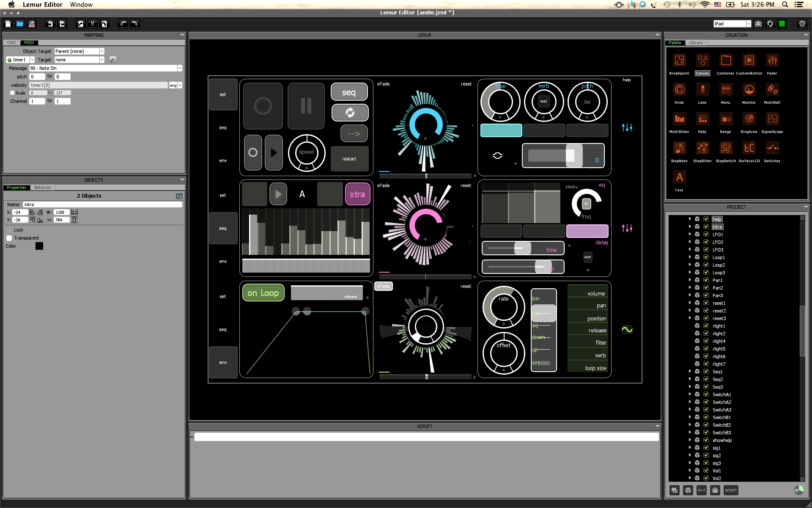Switch to the OSC mapping tab
This screenshot has height=508, width=812.
(x=11, y=43)
